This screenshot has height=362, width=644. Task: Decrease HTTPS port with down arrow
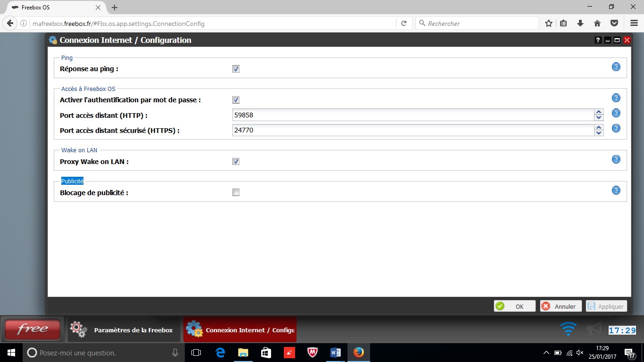[x=599, y=133]
